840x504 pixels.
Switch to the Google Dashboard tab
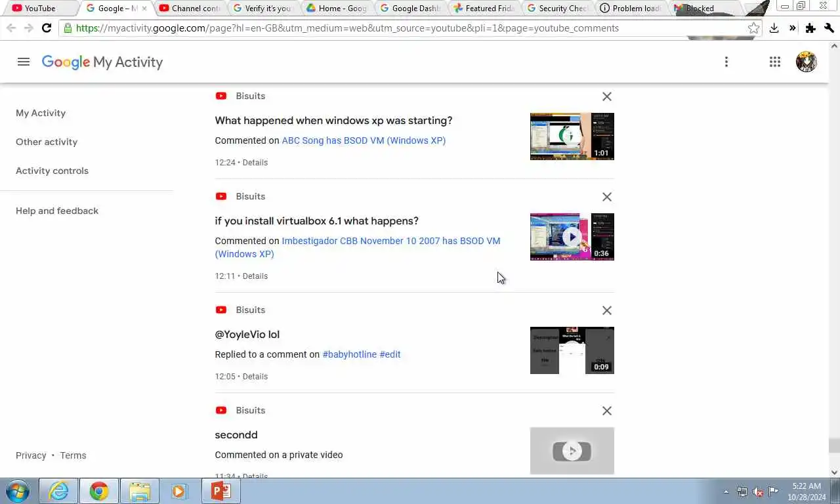(409, 9)
